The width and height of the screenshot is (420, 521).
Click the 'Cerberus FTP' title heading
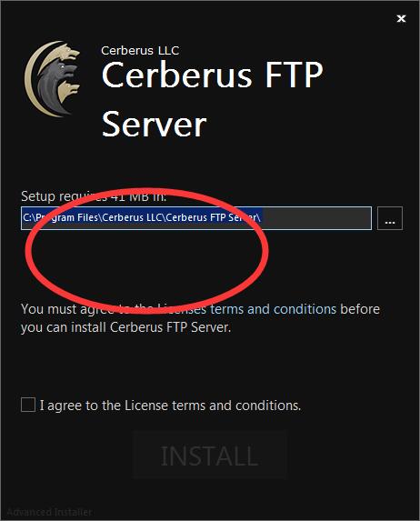[212, 75]
